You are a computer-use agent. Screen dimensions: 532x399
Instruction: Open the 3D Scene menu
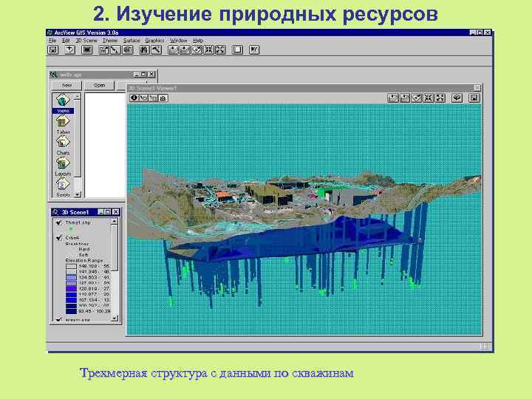pyautogui.click(x=86, y=41)
